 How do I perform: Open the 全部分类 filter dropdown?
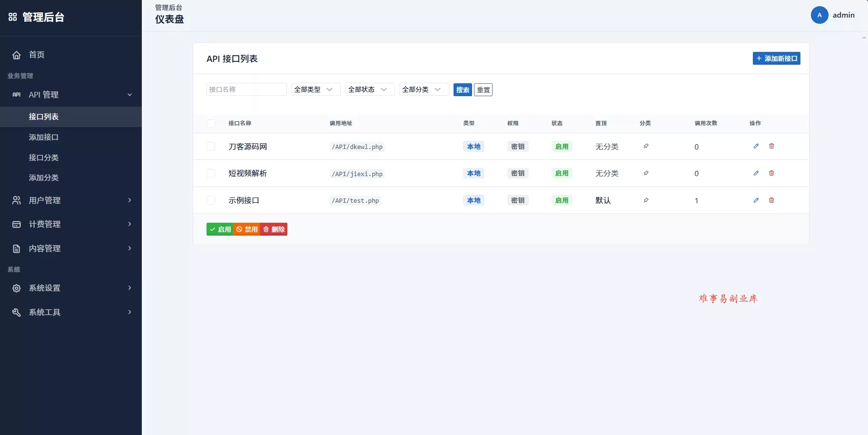tap(424, 89)
